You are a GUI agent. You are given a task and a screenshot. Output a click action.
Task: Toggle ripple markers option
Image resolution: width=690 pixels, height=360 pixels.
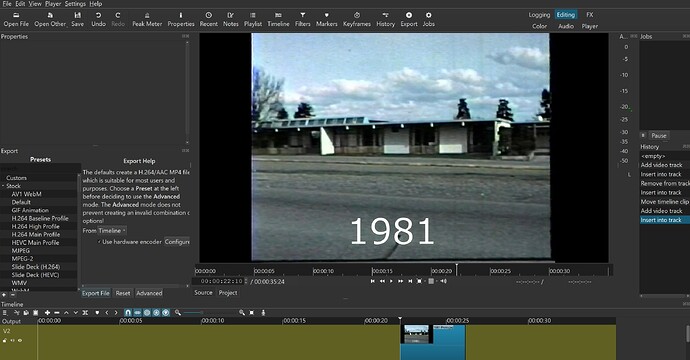[x=166, y=313]
